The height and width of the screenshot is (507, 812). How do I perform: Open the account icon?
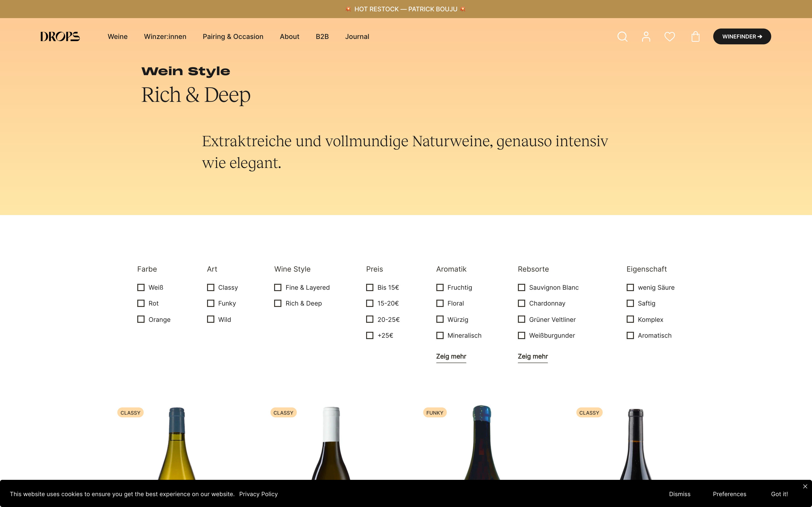click(646, 36)
